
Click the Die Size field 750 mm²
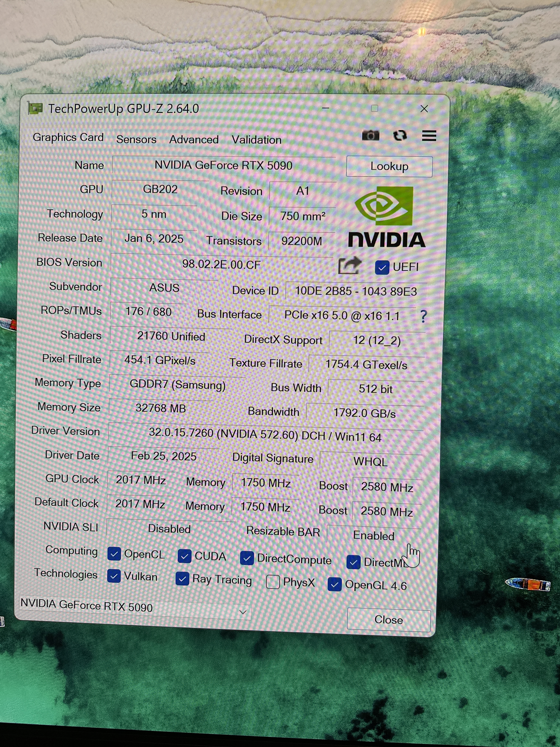[x=302, y=216]
